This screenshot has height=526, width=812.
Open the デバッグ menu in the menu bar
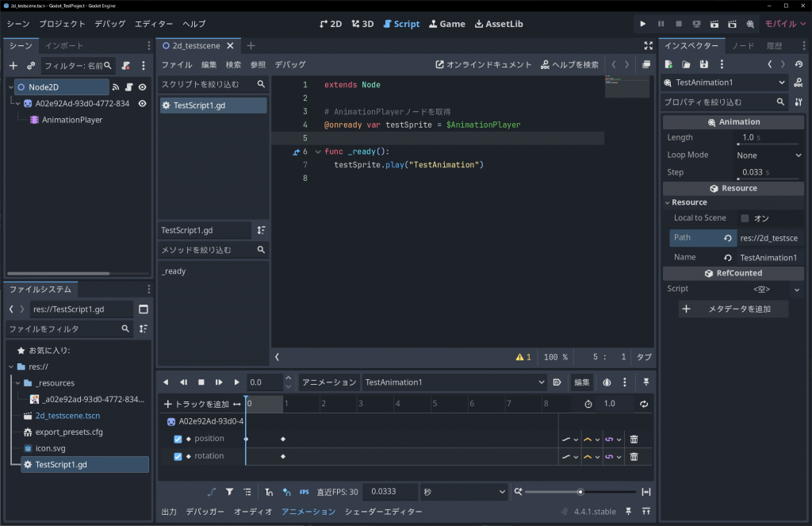(110, 24)
